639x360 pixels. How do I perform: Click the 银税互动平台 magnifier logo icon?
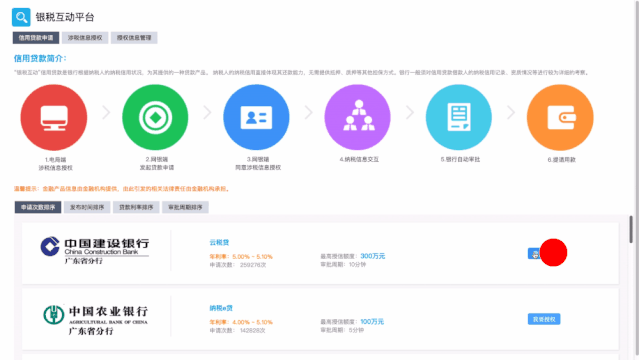pos(21,17)
